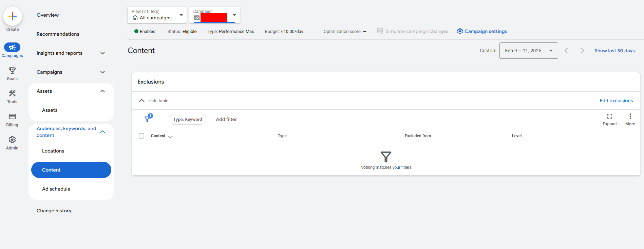The width and height of the screenshot is (644, 249).
Task: Expand the Campaigns nav section
Action: click(102, 72)
